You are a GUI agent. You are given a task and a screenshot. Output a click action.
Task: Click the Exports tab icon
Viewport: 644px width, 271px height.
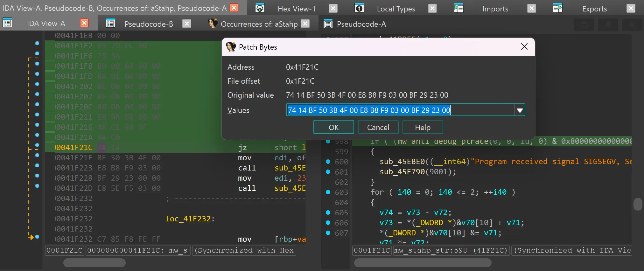[x=557, y=8]
